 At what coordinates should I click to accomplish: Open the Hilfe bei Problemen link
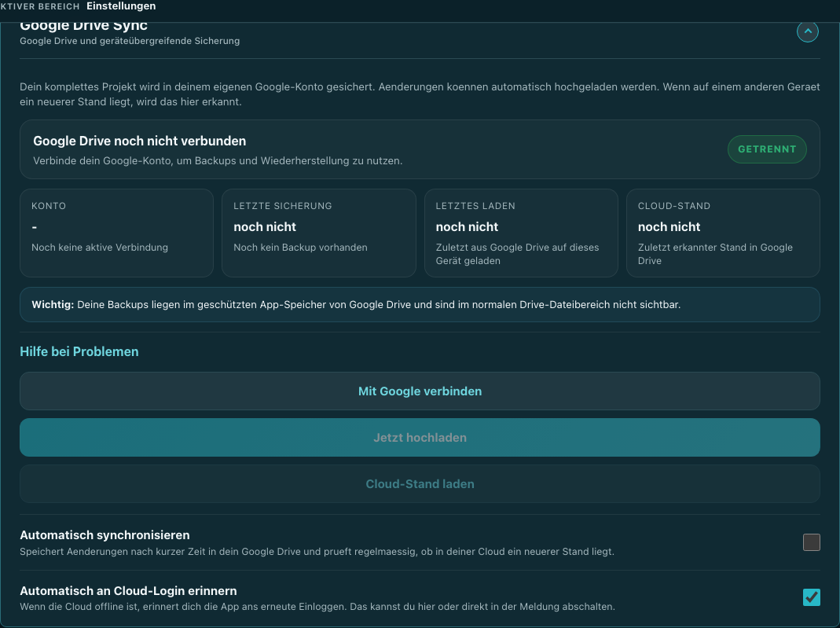click(x=79, y=351)
